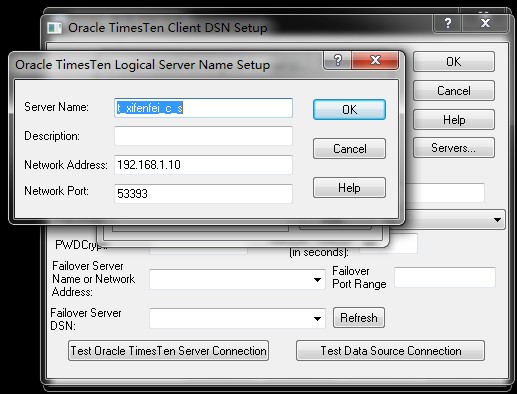Expand the Failover Server Name or Network Address dropdown
Viewport: 517px width, 394px height.
(317, 279)
